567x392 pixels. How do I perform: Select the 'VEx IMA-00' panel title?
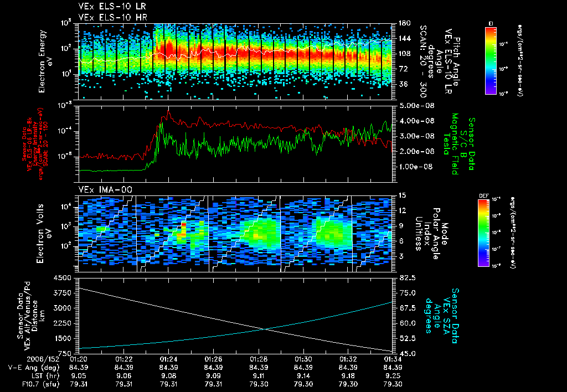pos(105,189)
